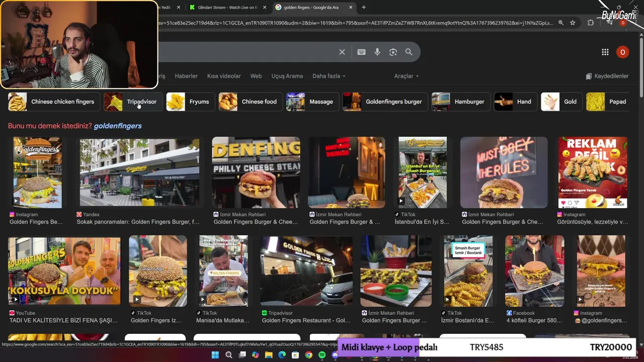Select the Tripadvisor filter chip
The width and height of the screenshot is (644, 362).
[133, 102]
